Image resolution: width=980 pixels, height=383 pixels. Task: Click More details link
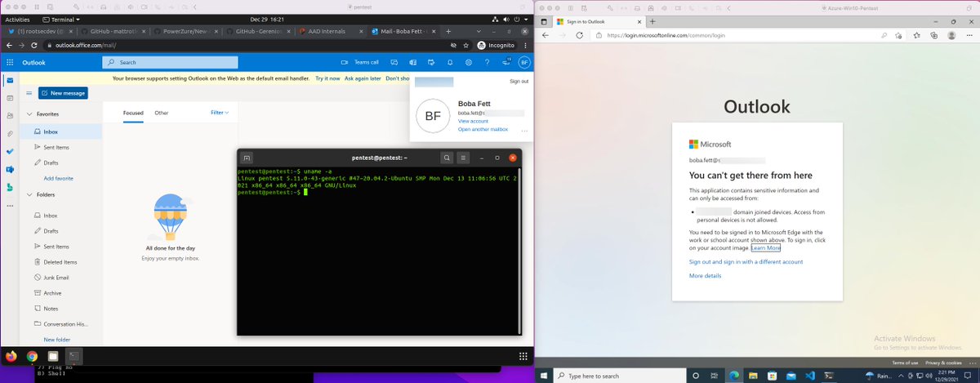pos(706,276)
